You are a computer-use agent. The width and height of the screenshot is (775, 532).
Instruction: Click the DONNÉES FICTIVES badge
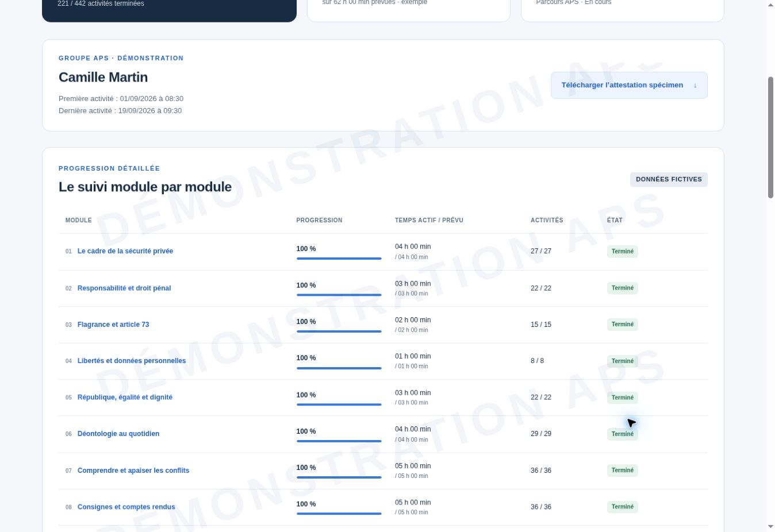(x=669, y=179)
